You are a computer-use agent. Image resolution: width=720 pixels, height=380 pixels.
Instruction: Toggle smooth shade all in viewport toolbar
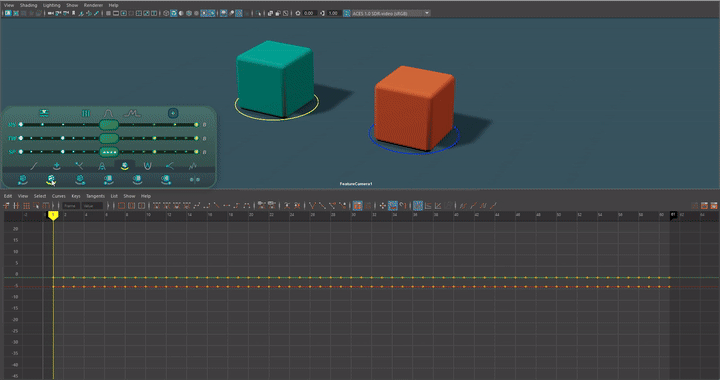coord(174,13)
